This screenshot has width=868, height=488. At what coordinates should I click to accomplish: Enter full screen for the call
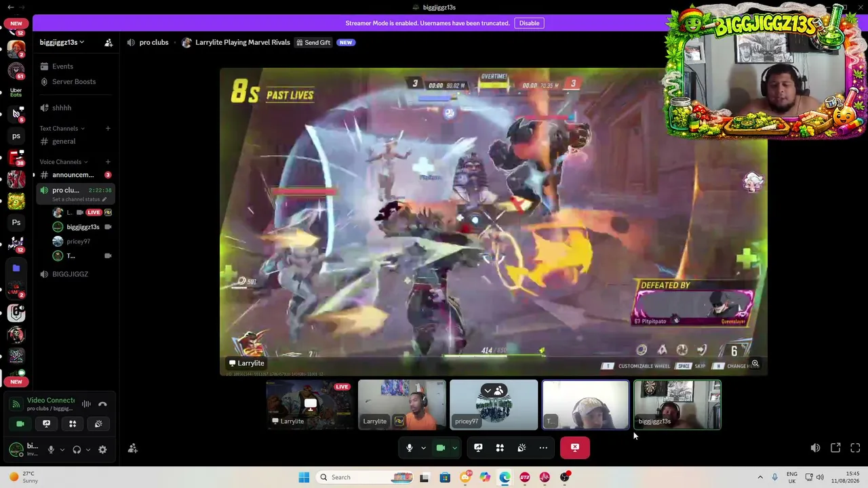pyautogui.click(x=855, y=448)
